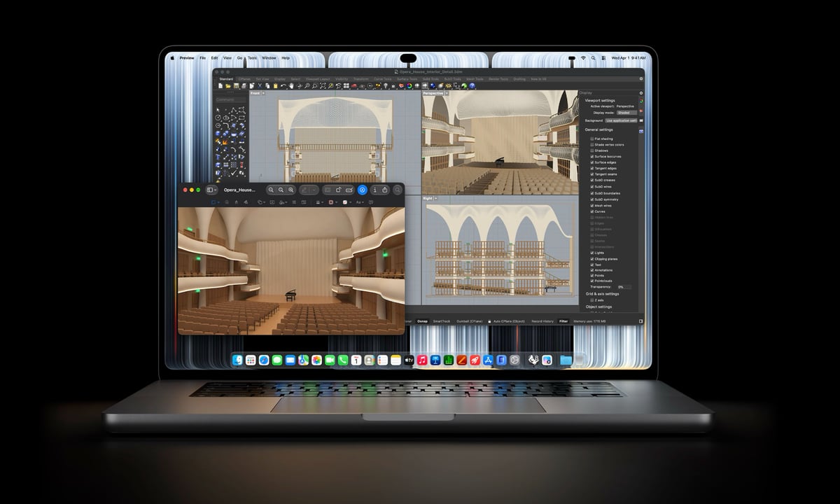Image resolution: width=840 pixels, height=504 pixels.
Task: Open Preview's line style dropdown
Action: (x=319, y=202)
